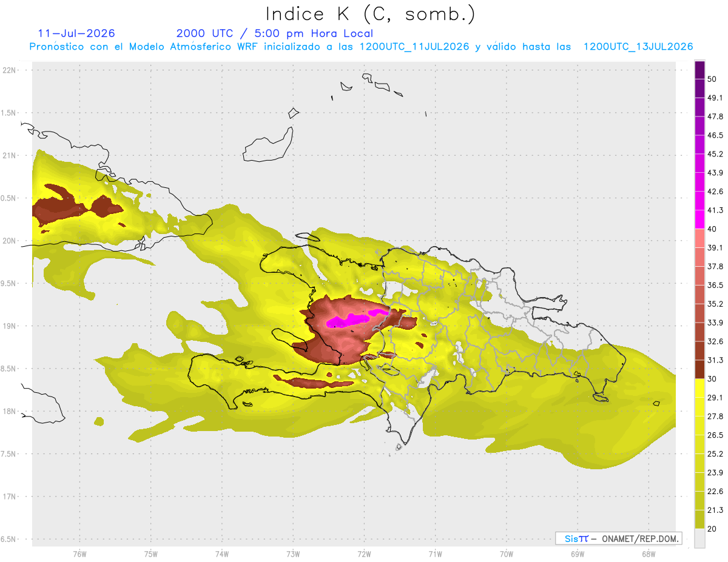Click the "ONAMET/REP.DOM." credit label

[640, 538]
